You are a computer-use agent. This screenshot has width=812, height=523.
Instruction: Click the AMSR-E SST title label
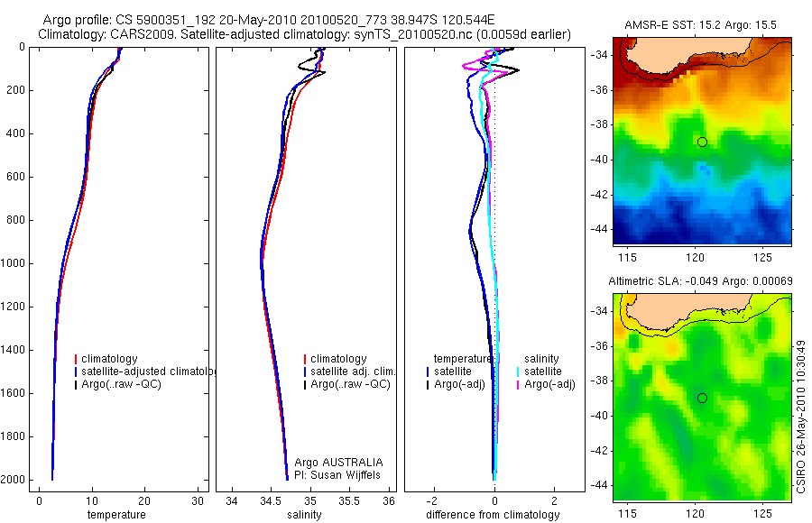(x=700, y=25)
